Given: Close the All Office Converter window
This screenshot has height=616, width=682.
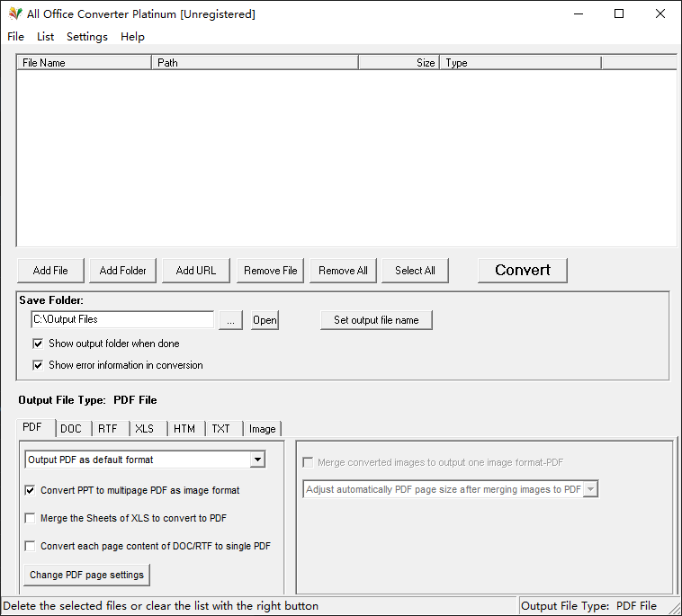Looking at the screenshot, I should tap(660, 13).
